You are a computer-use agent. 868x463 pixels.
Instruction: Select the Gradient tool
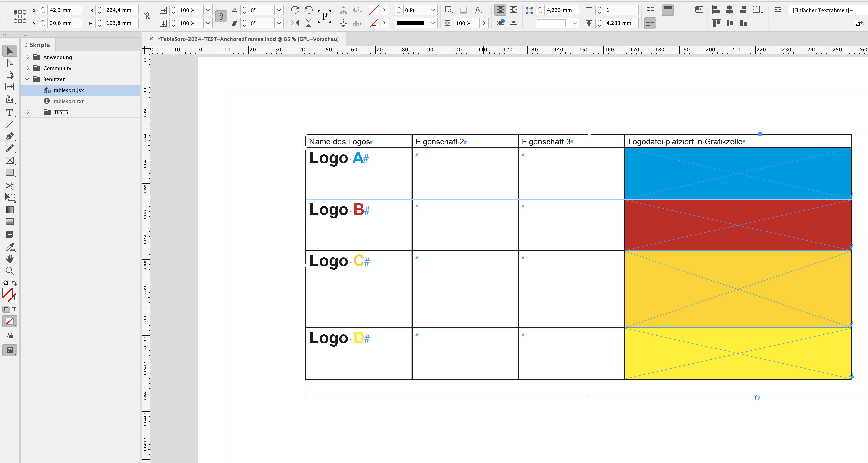click(x=10, y=210)
